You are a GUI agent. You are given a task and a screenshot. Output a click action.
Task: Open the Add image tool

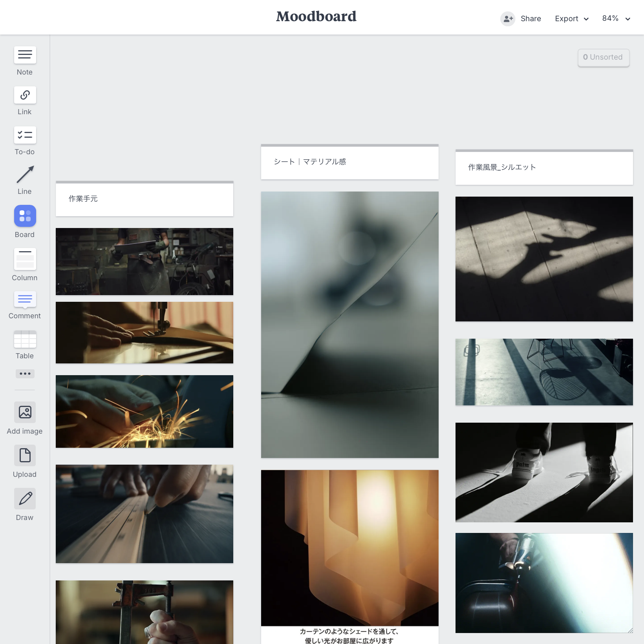tap(25, 412)
